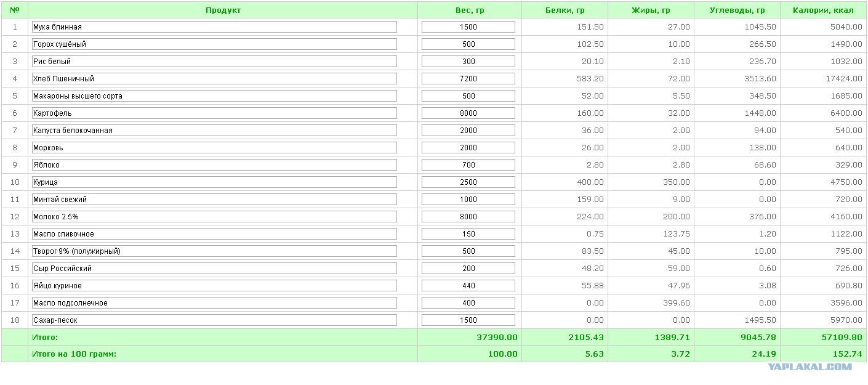Click the 'Итого на 100 грамм:' label
The image size is (868, 385).
(x=74, y=354)
